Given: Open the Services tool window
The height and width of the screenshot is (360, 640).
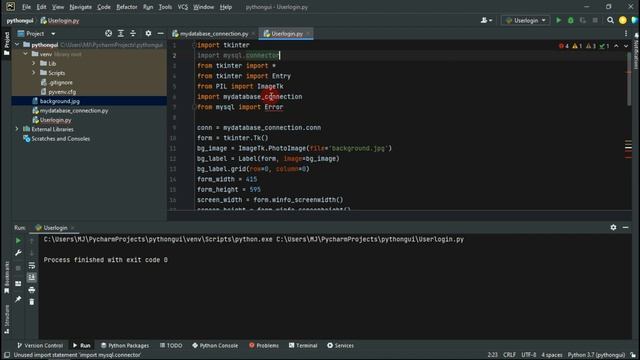Looking at the screenshot, I should [x=340, y=345].
